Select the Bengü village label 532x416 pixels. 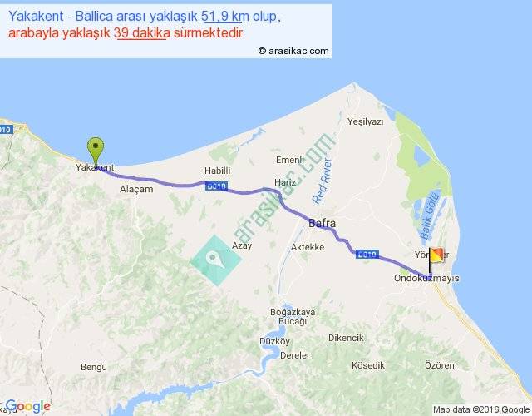94,367
